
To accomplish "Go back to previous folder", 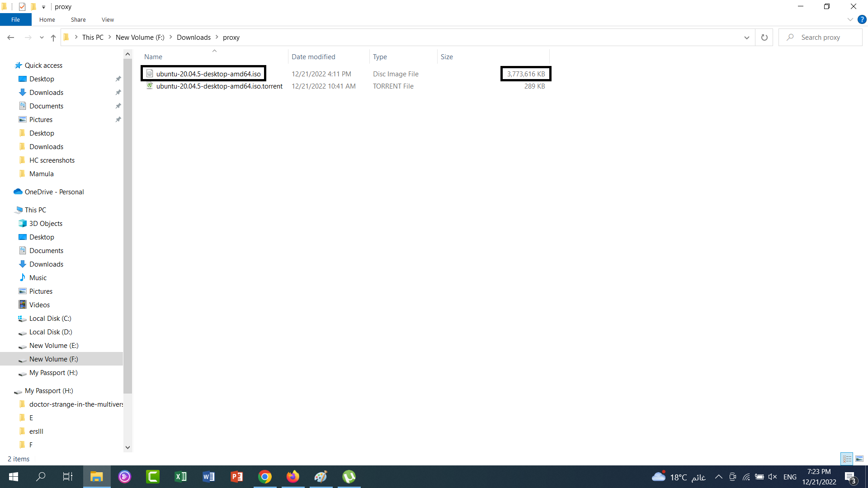I will coord(11,38).
